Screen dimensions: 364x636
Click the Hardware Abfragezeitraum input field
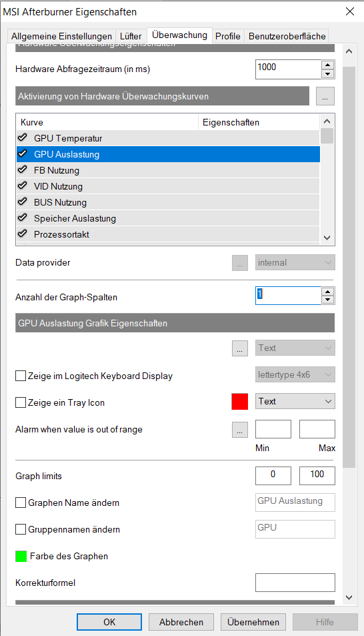(288, 69)
